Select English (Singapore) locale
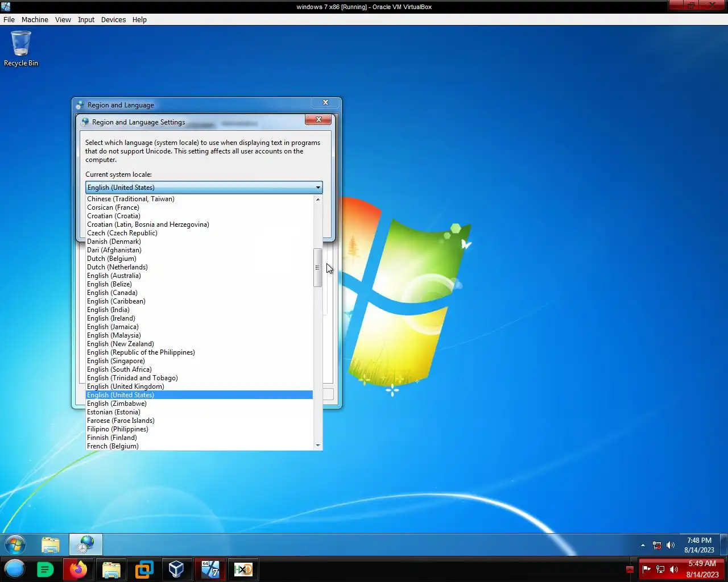 199,361
